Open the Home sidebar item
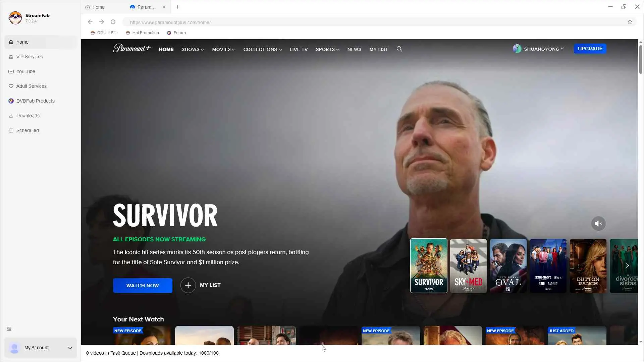 (x=41, y=42)
